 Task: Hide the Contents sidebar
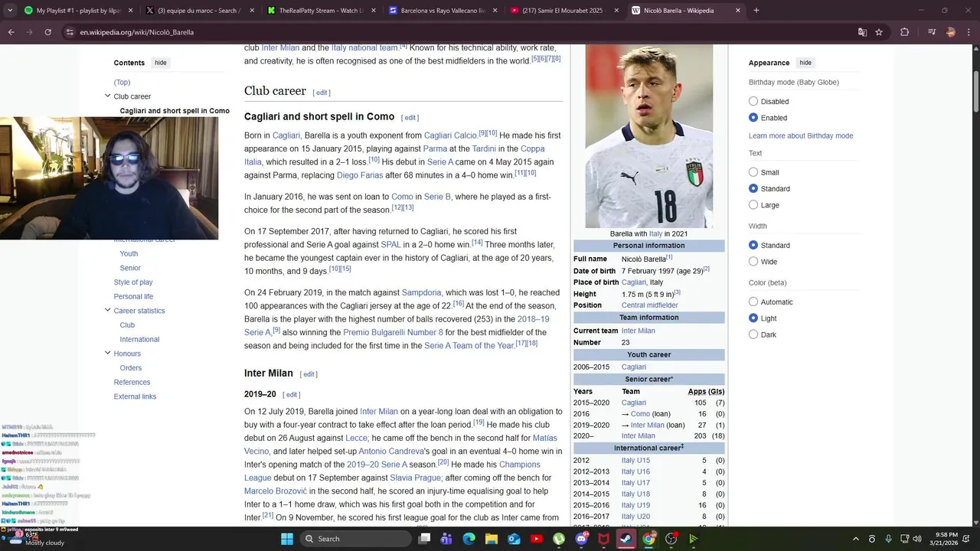pos(160,63)
